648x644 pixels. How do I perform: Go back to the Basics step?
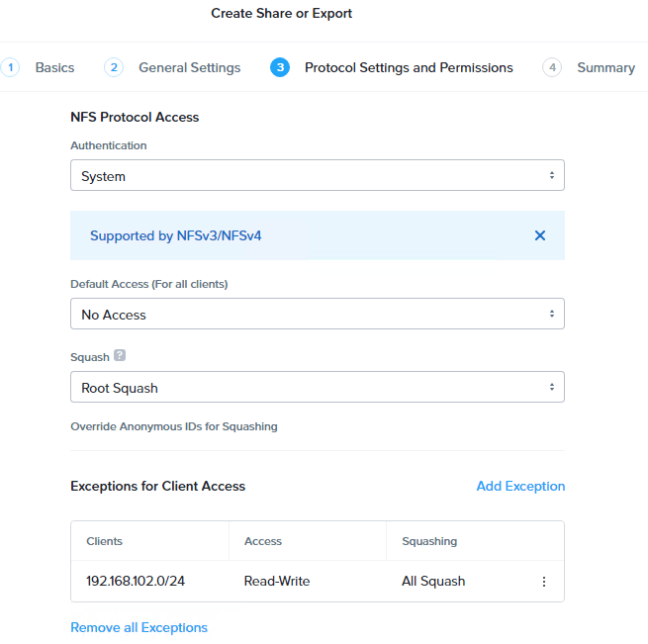click(x=54, y=67)
